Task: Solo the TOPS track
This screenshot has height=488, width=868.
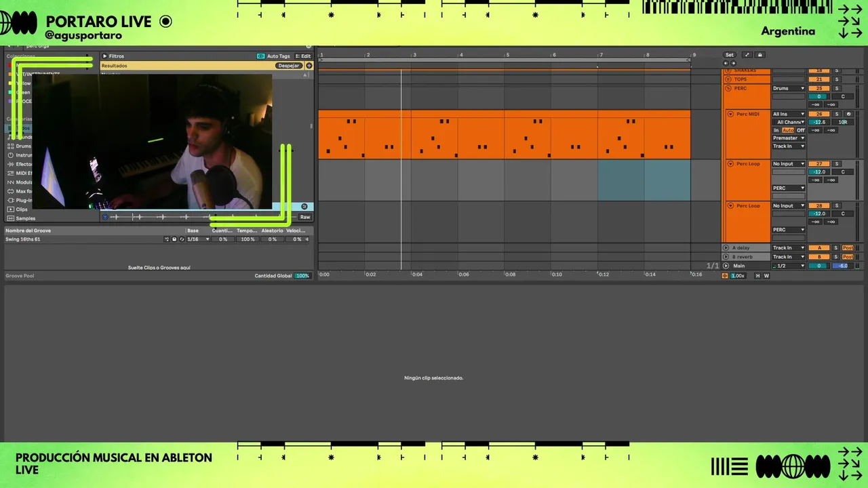Action: (x=837, y=79)
